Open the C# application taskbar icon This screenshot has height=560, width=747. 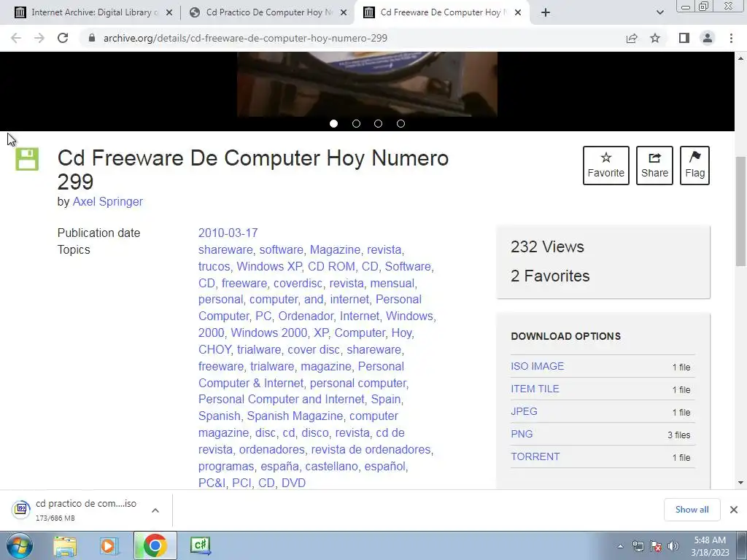[200, 545]
